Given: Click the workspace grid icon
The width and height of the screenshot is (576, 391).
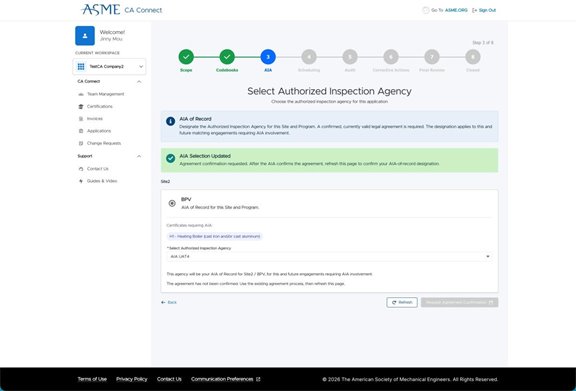Looking at the screenshot, I should tap(81, 67).
